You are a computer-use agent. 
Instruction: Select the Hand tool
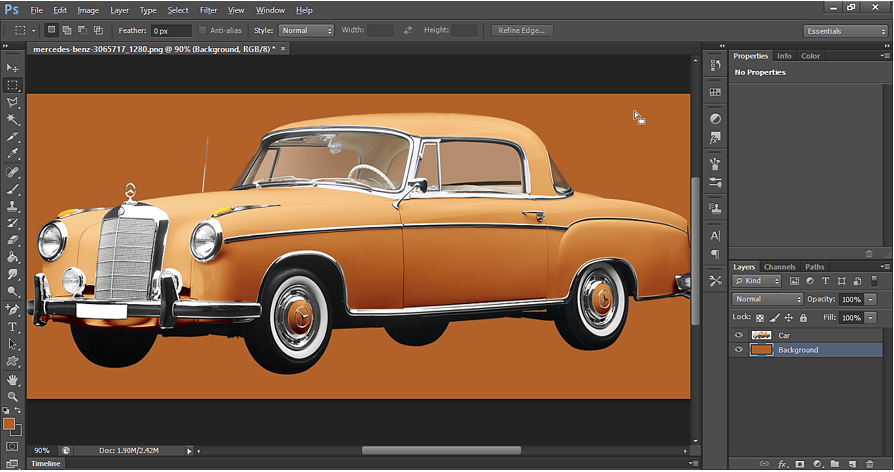(x=12, y=380)
